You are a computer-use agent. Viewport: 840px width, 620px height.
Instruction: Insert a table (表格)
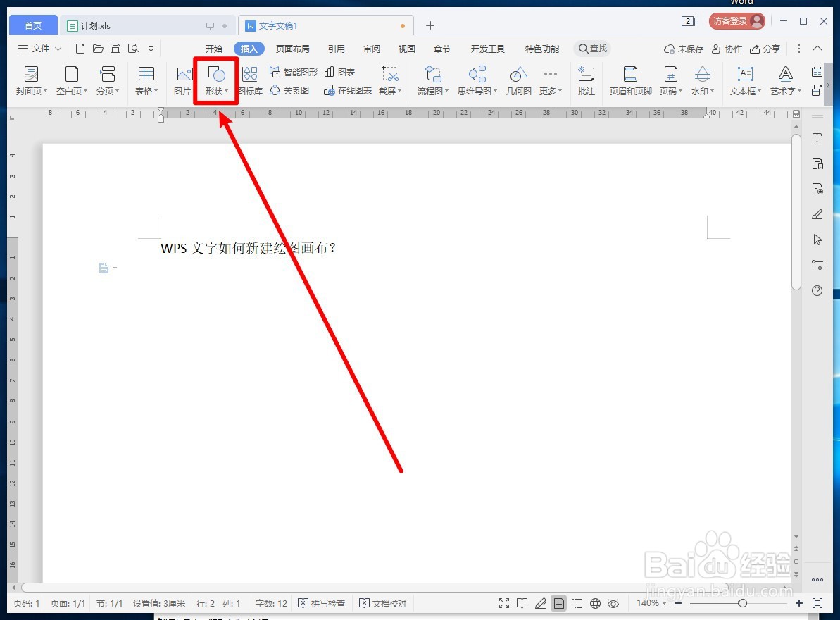(x=146, y=81)
